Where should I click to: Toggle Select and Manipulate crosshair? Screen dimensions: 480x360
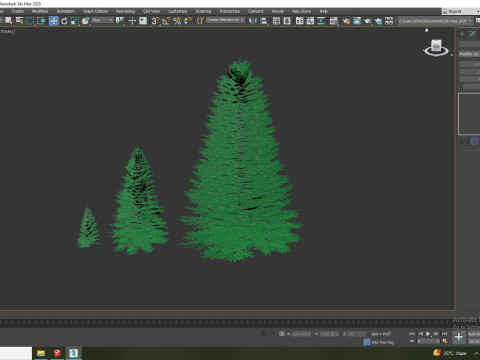click(132, 21)
